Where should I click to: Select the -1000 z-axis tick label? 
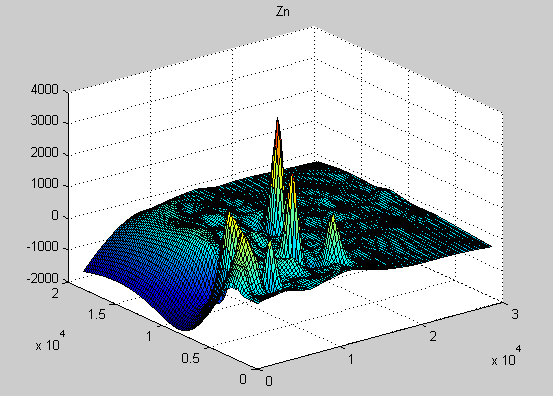[x=42, y=247]
